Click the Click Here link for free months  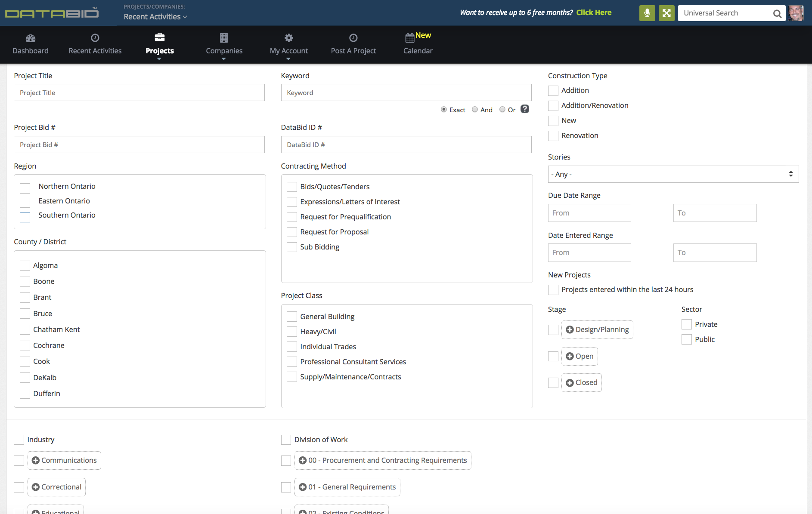click(x=594, y=12)
